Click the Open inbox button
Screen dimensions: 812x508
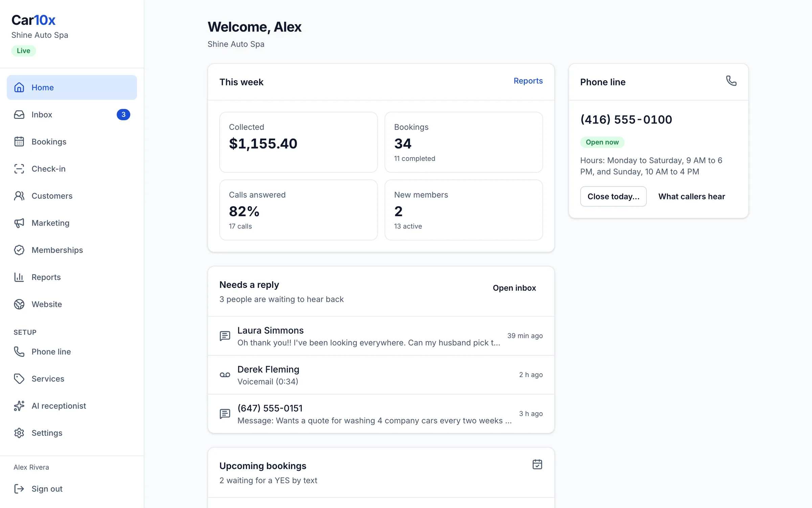[x=514, y=288]
